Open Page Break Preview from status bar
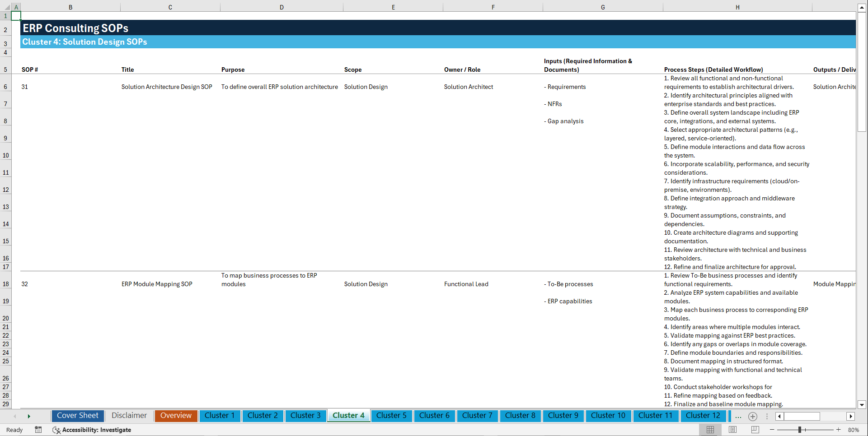 click(755, 430)
